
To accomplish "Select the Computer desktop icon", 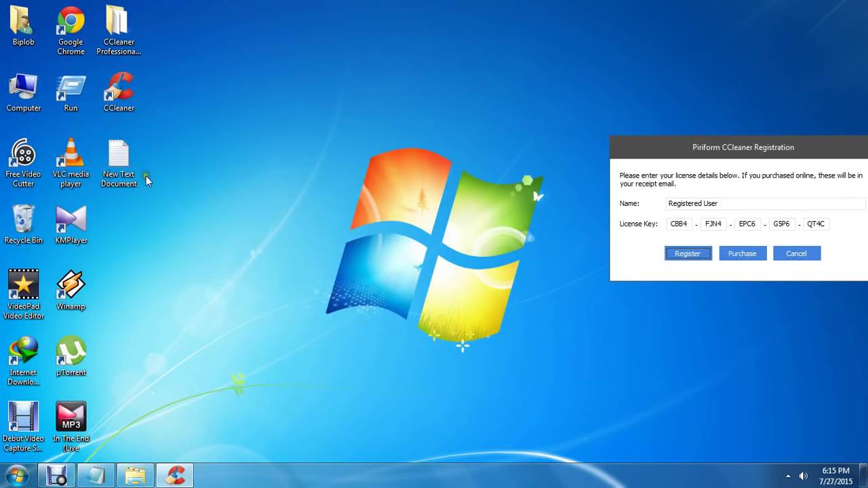I will (x=23, y=93).
